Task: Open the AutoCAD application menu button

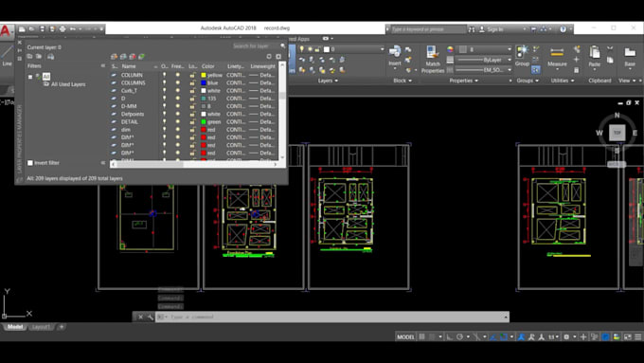Action: point(6,31)
